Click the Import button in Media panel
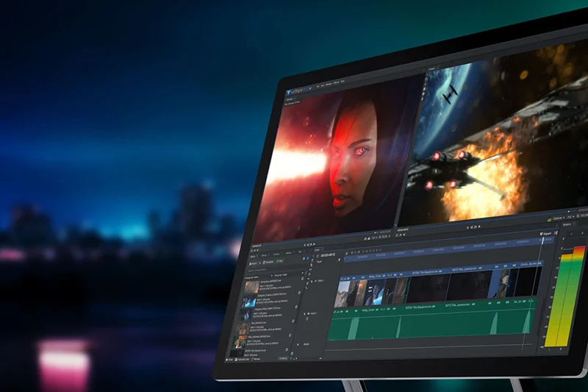 point(253,263)
